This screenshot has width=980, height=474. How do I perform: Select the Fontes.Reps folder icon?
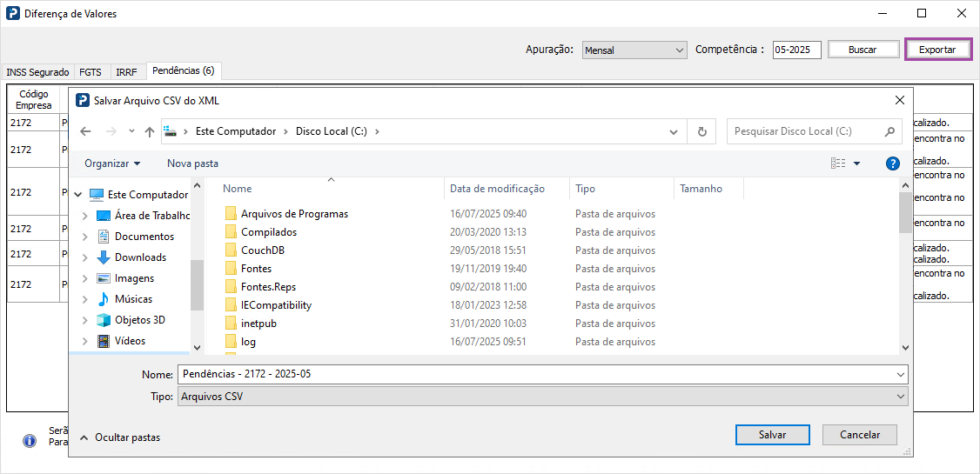coord(231,287)
